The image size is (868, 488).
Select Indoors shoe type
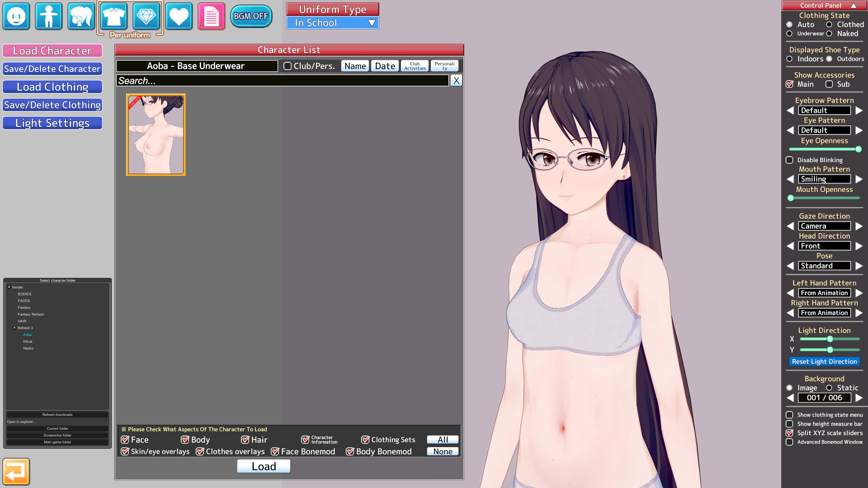790,59
